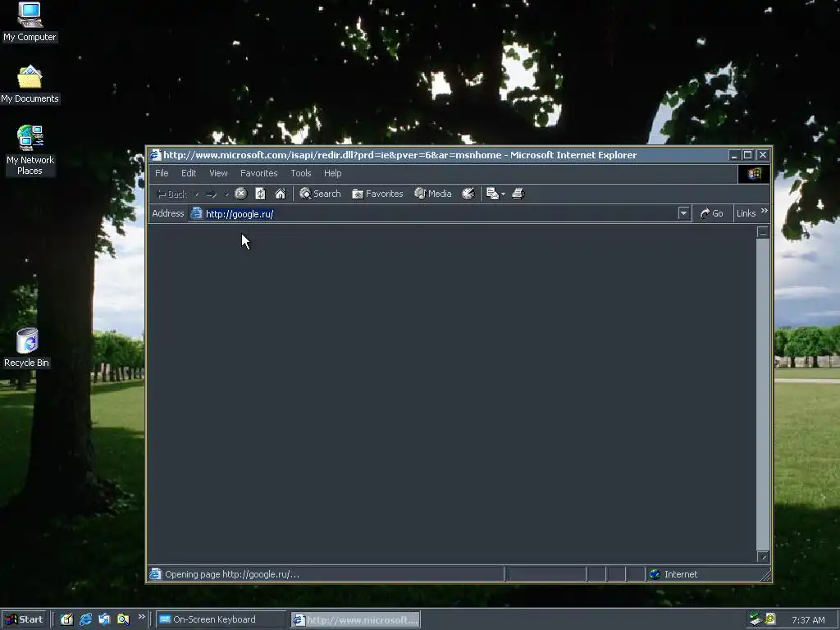This screenshot has width=840, height=630.
Task: Click the page icon in the address bar
Action: point(197,213)
